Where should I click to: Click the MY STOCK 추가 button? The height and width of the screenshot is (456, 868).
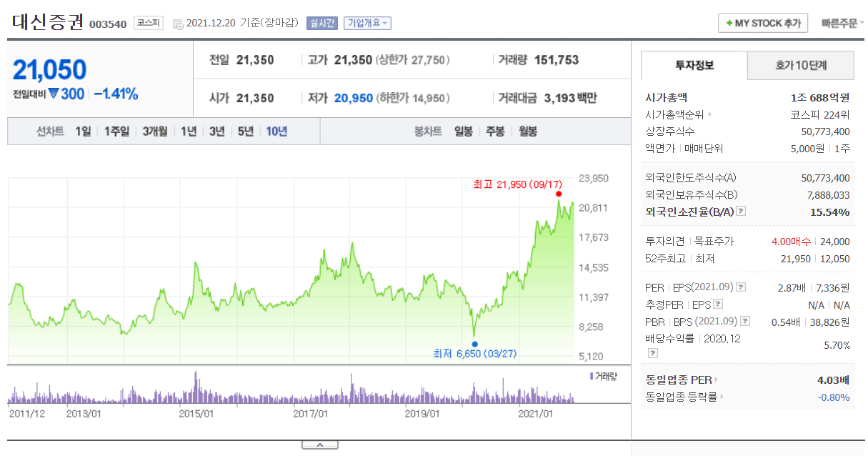763,23
